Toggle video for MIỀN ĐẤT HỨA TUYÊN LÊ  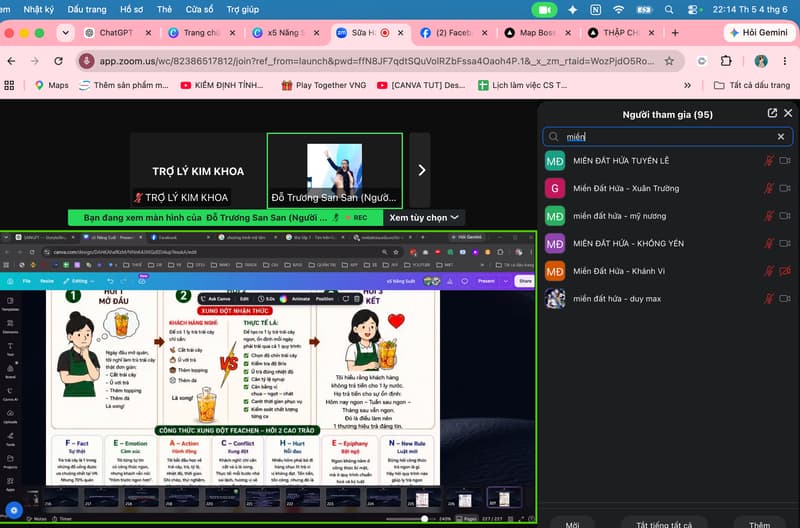(785, 161)
